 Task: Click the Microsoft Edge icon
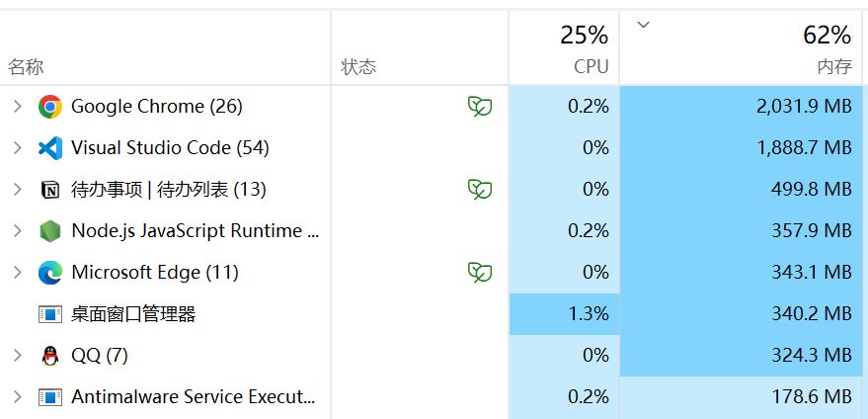49,273
